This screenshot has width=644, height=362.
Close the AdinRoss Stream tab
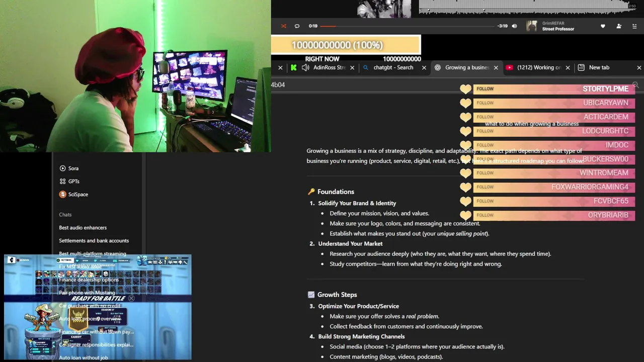tap(352, 67)
